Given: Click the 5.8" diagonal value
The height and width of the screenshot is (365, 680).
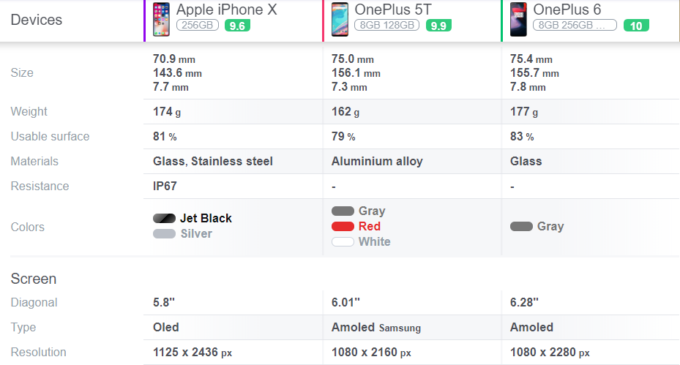Looking at the screenshot, I should (164, 302).
